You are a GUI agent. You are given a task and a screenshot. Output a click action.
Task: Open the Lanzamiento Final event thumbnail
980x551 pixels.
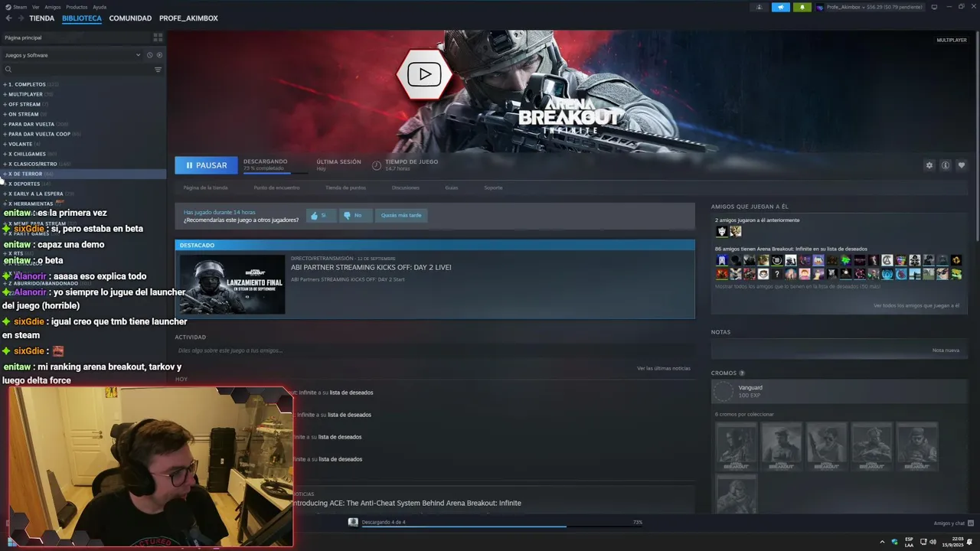click(232, 284)
